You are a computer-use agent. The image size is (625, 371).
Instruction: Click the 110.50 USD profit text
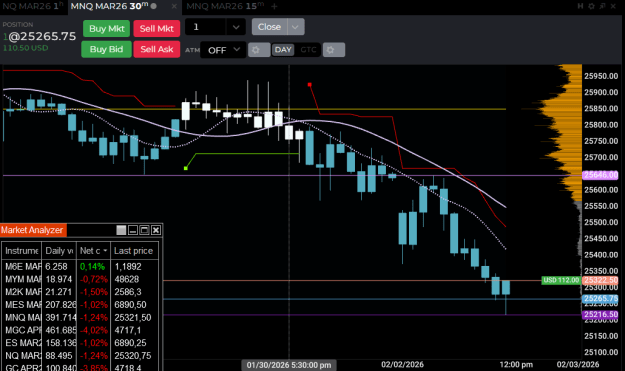(x=26, y=48)
